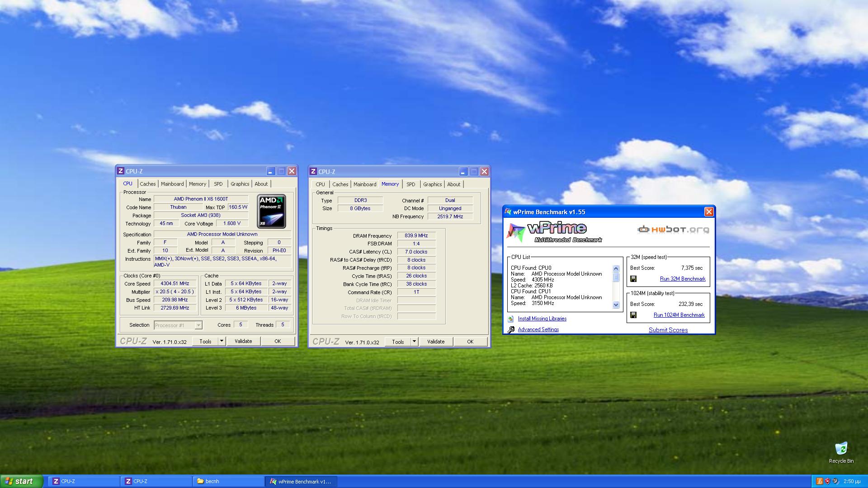Select wPrime Benchmark taskbar button
The height and width of the screenshot is (488, 868).
[x=302, y=481]
